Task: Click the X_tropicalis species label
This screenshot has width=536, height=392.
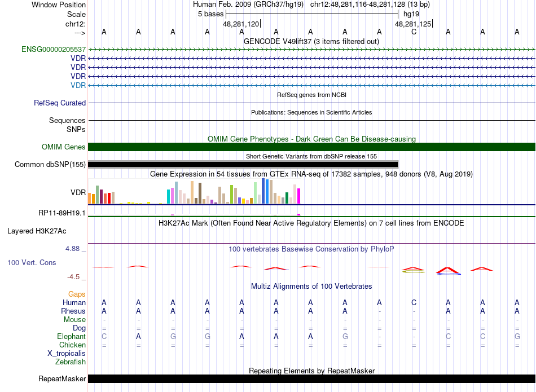Action: click(67, 354)
